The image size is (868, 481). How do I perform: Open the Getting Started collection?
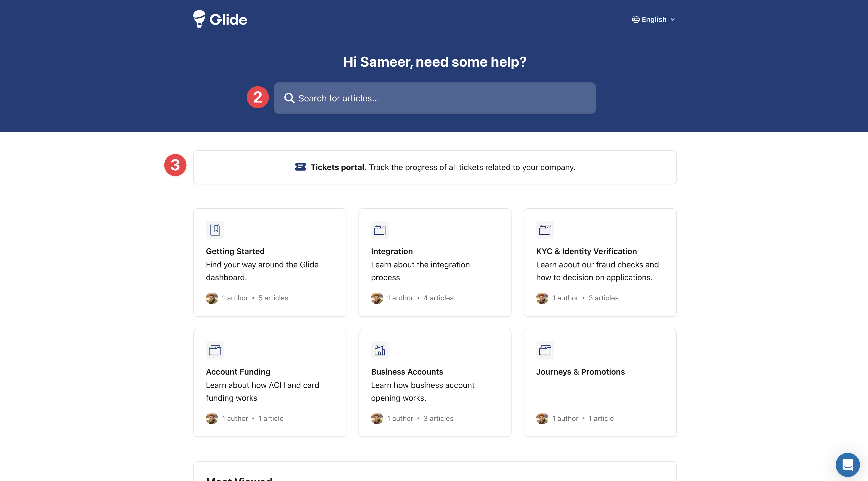[x=235, y=251]
